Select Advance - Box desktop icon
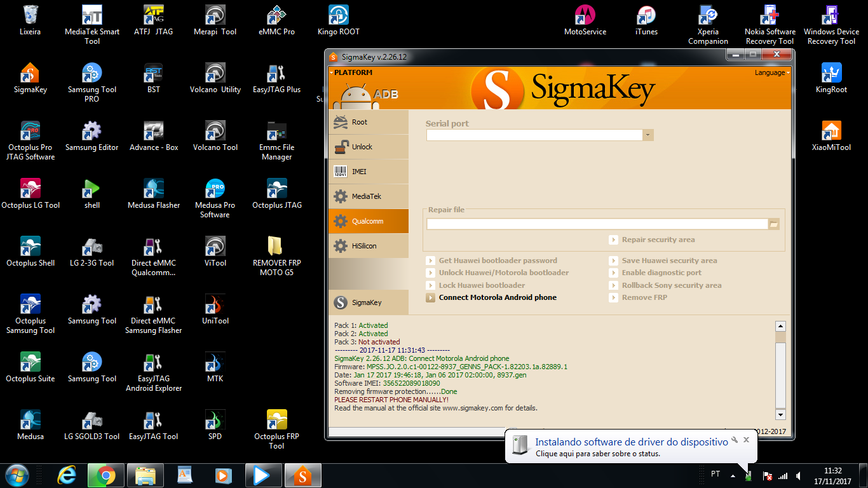 pos(154,135)
